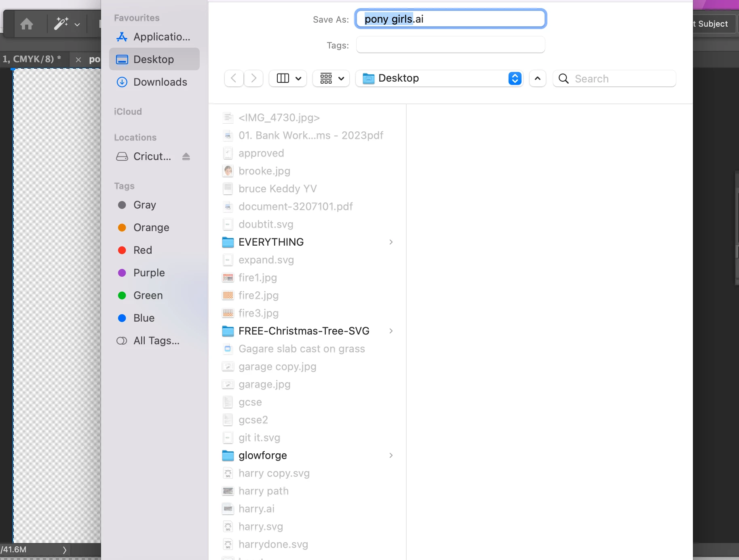
Task: Collapse the dialog with the up chevron
Action: [x=537, y=78]
